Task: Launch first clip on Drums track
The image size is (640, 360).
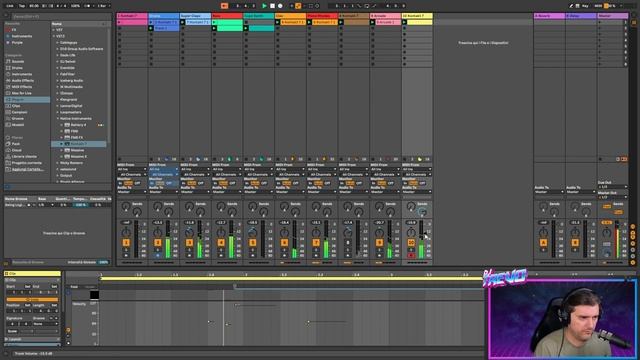Action: 151,22
